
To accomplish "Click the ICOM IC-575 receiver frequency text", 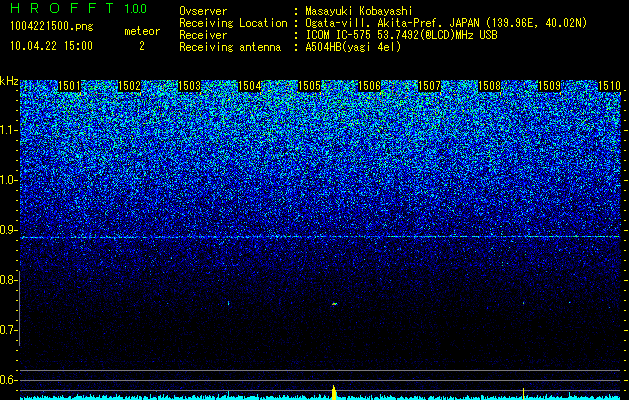I will pyautogui.click(x=401, y=35).
